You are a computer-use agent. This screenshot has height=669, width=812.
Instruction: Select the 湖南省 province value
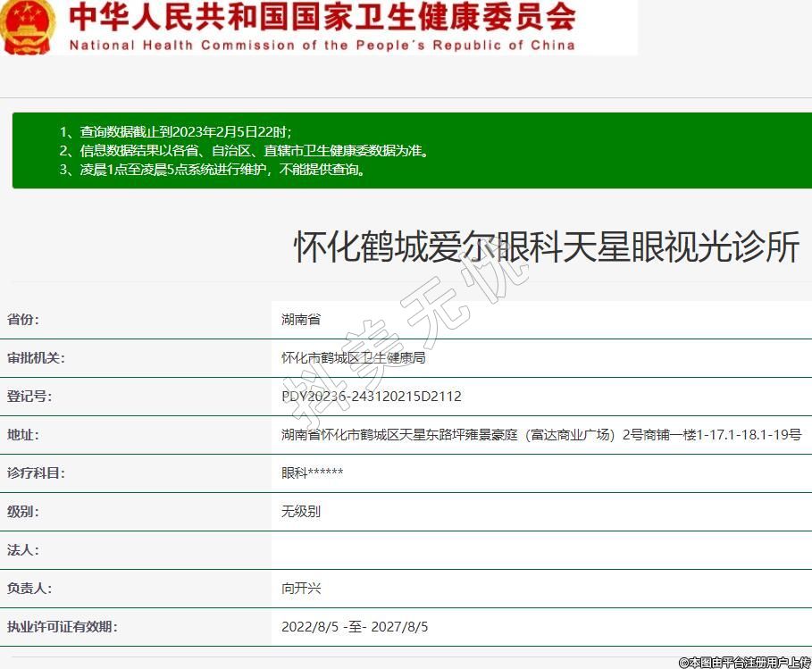(301, 320)
